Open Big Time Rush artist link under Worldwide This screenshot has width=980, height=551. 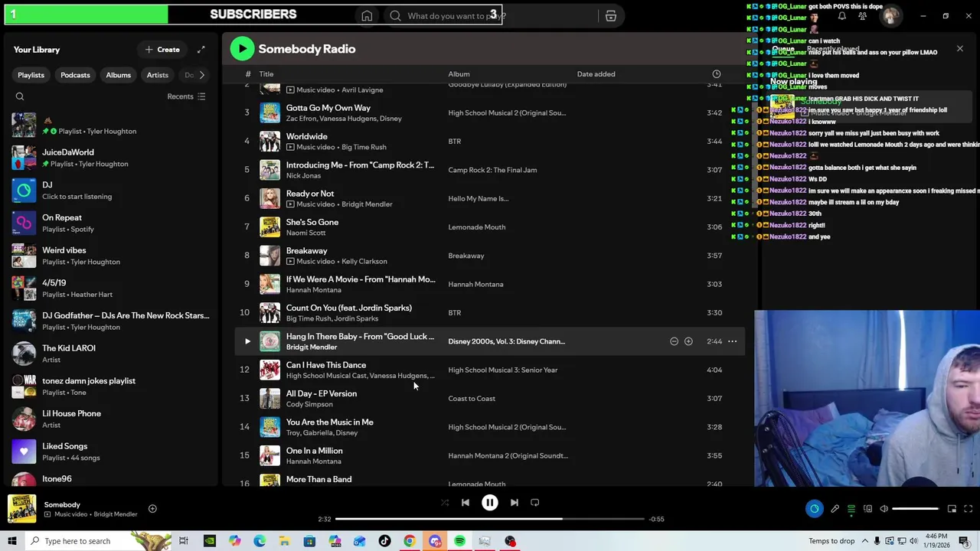click(364, 147)
